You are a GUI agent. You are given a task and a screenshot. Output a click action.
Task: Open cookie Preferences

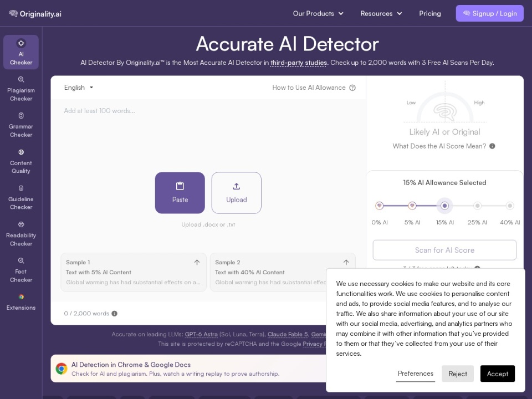[x=416, y=374]
